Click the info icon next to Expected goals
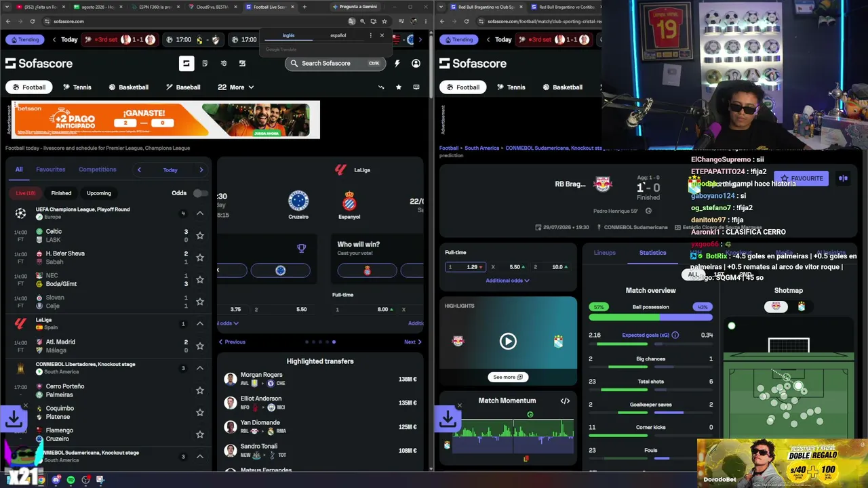868x488 pixels. click(x=675, y=335)
